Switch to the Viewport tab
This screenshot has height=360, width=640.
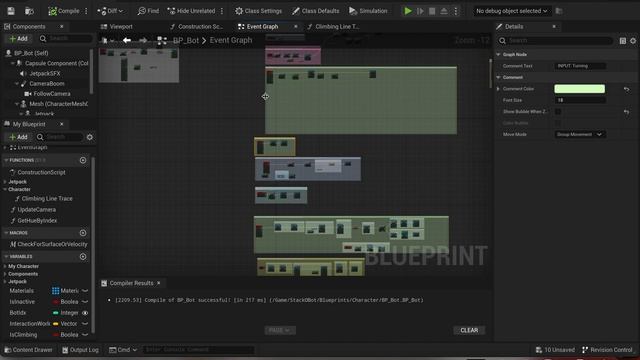pyautogui.click(x=117, y=27)
